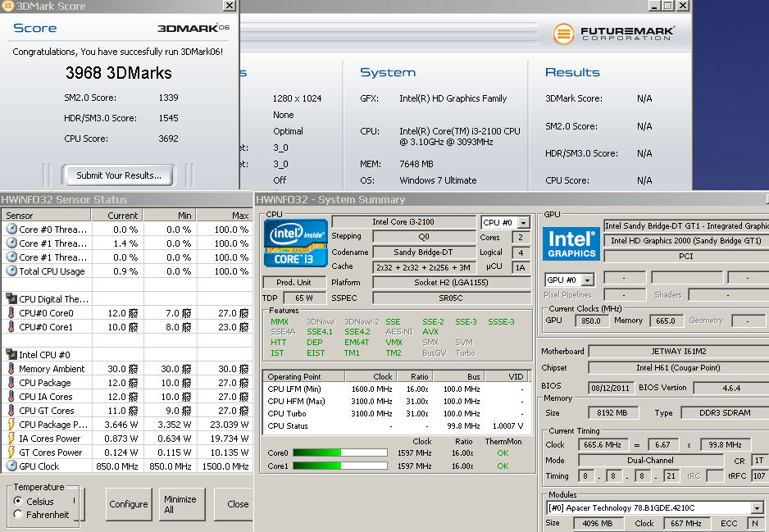Sort by the Min column header
The width and height of the screenshot is (769, 532).
pos(170,216)
